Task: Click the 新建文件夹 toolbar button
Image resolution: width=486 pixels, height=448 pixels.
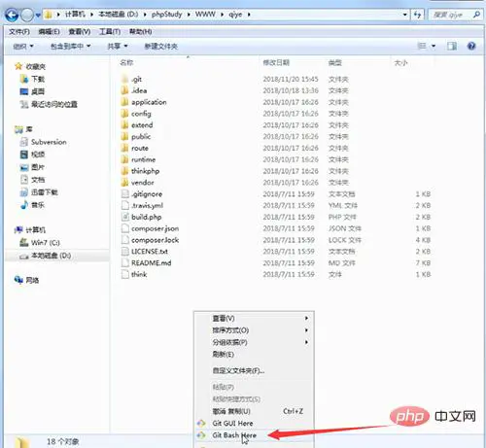Action: tap(161, 47)
